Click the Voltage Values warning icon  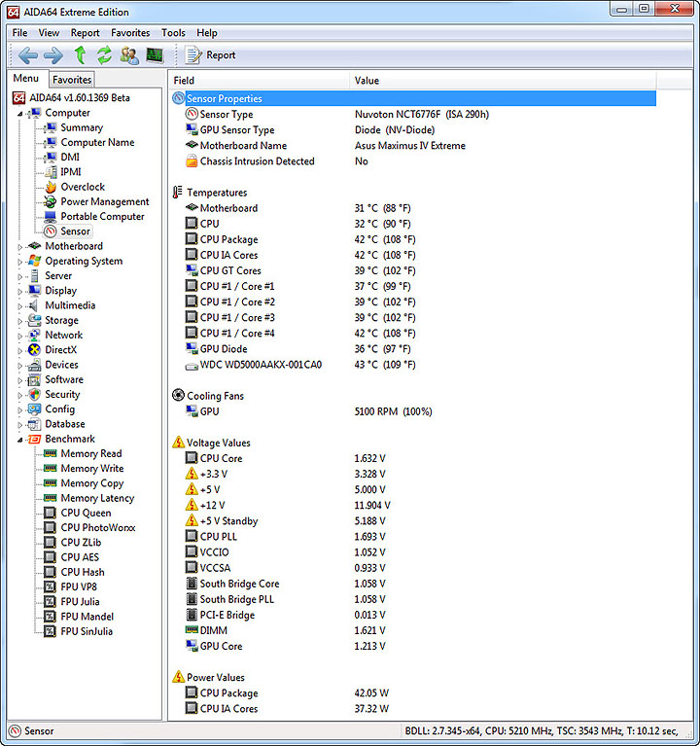[178, 442]
